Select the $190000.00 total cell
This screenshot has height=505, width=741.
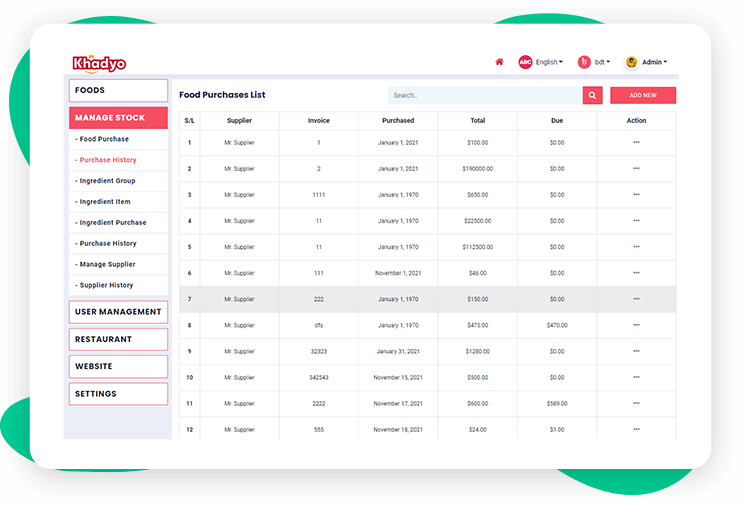(x=477, y=169)
